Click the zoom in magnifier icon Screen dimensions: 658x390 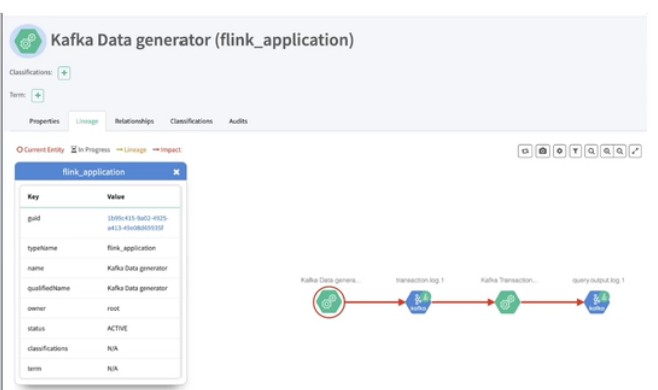tap(607, 151)
